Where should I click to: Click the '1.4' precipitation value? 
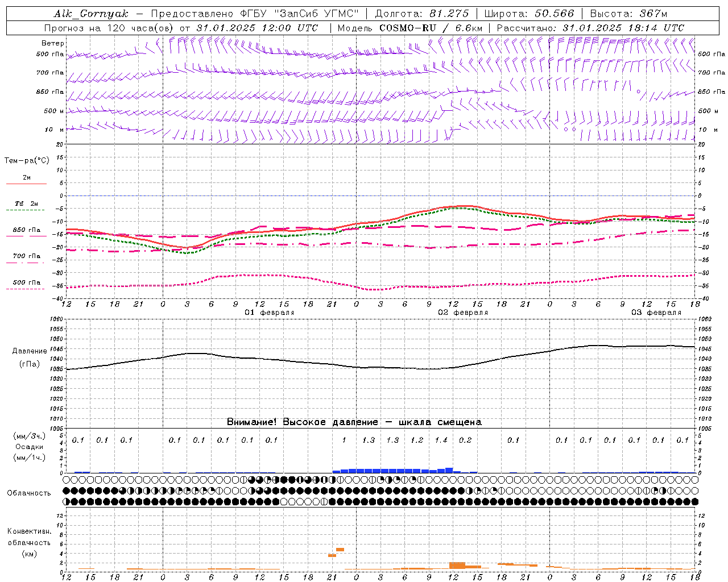[441, 440]
